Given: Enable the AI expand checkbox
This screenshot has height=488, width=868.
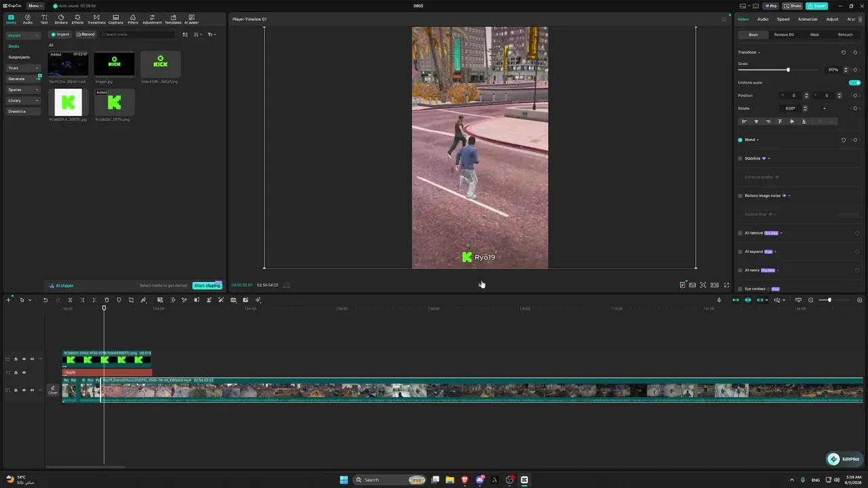Looking at the screenshot, I should [740, 251].
